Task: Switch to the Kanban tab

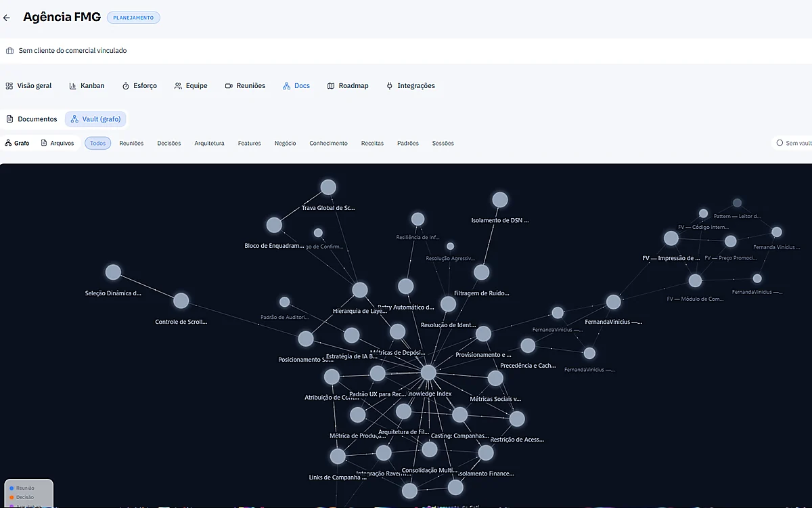Action: (x=87, y=86)
